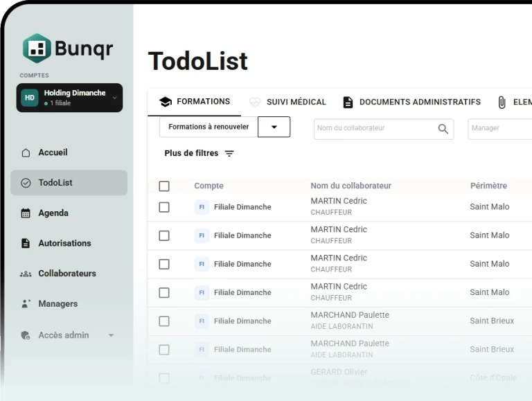Image resolution: width=532 pixels, height=401 pixels.
Task: Click the Agenda calendar icon
Action: [26, 213]
